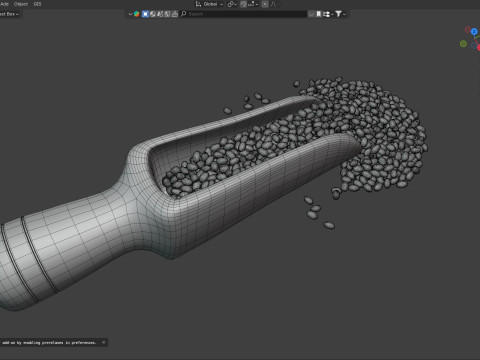Screen dimensions: 480x360
Task: Click the multicolored hexagon icon
Action: coord(137,14)
